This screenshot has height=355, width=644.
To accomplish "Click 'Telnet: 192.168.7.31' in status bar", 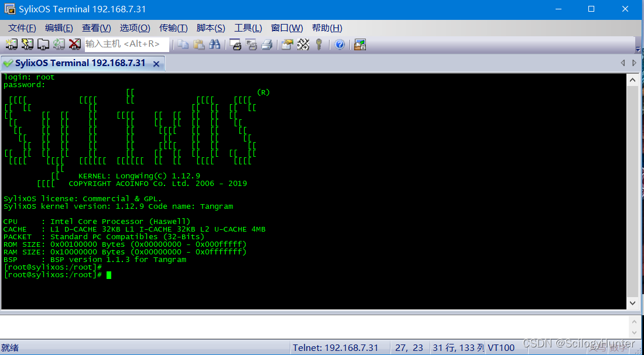I will point(335,348).
